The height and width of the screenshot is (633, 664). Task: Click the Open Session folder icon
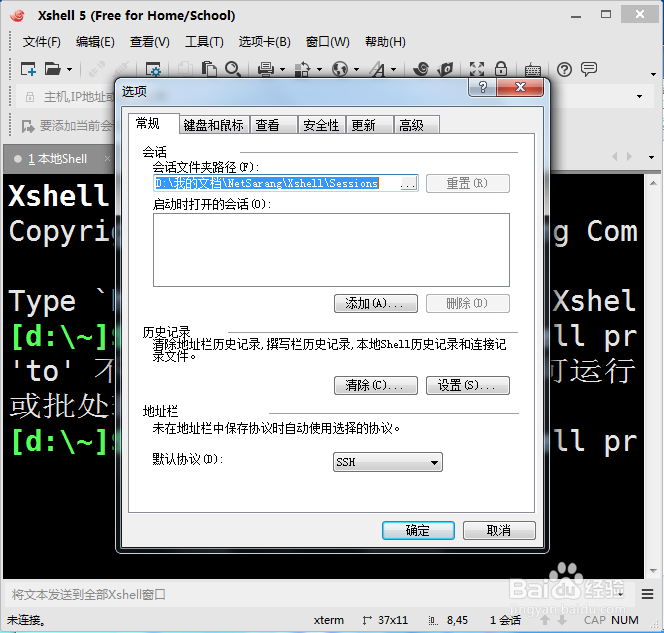[x=53, y=69]
